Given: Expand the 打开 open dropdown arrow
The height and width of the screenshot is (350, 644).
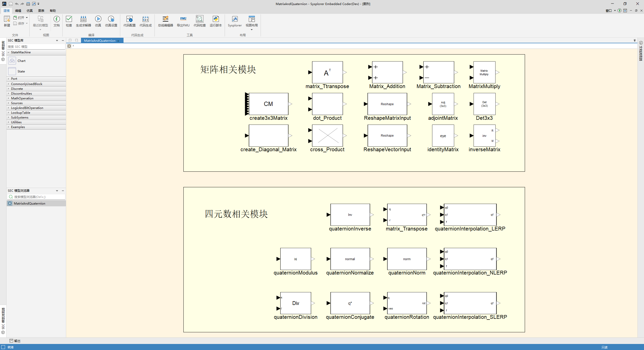Looking at the screenshot, I should [x=27, y=18].
